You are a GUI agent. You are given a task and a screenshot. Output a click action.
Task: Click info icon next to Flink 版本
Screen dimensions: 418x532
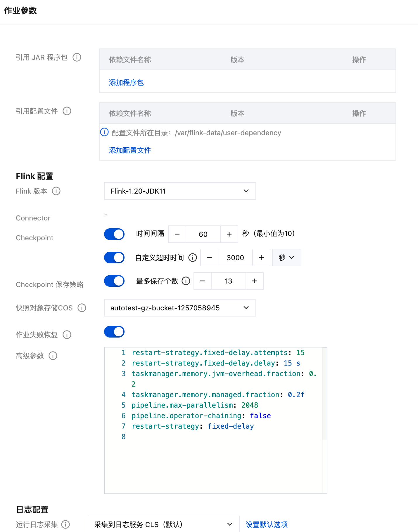56,191
